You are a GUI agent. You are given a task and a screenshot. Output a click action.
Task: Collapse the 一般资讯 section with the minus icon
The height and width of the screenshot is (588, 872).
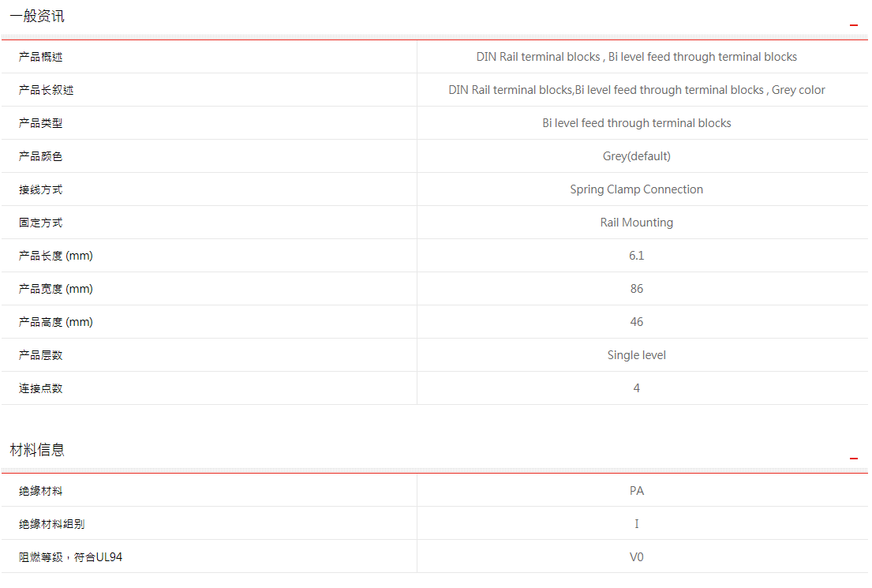(853, 25)
